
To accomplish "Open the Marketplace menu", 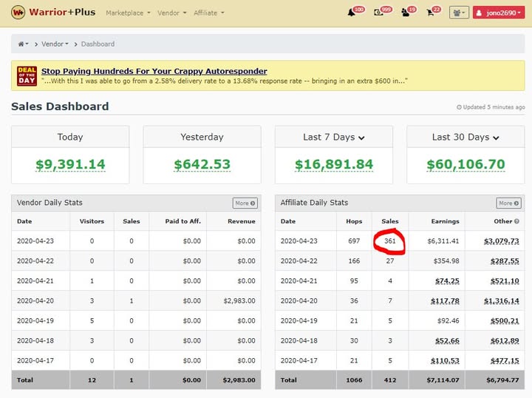I will pyautogui.click(x=128, y=13).
